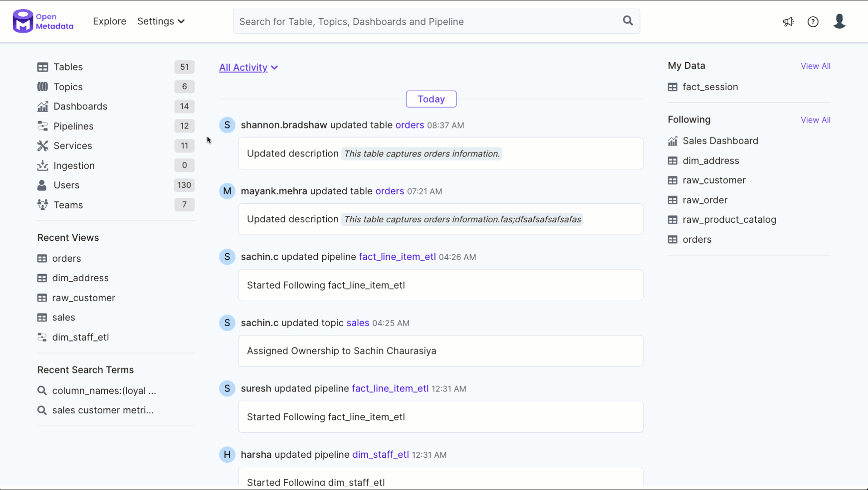Screen dimensions: 868x490
Task: Click View All next to My Data
Action: coord(815,66)
